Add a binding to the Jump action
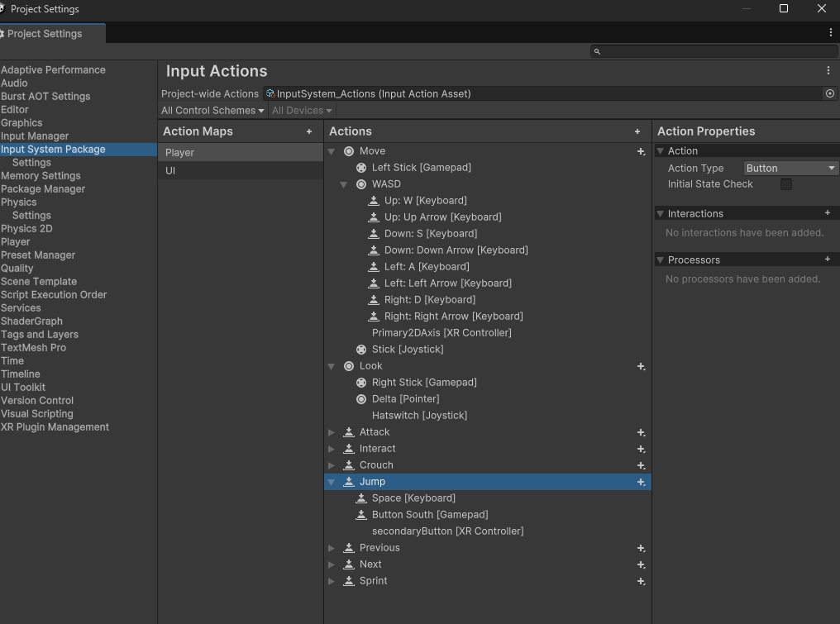The height and width of the screenshot is (624, 840). tap(641, 482)
